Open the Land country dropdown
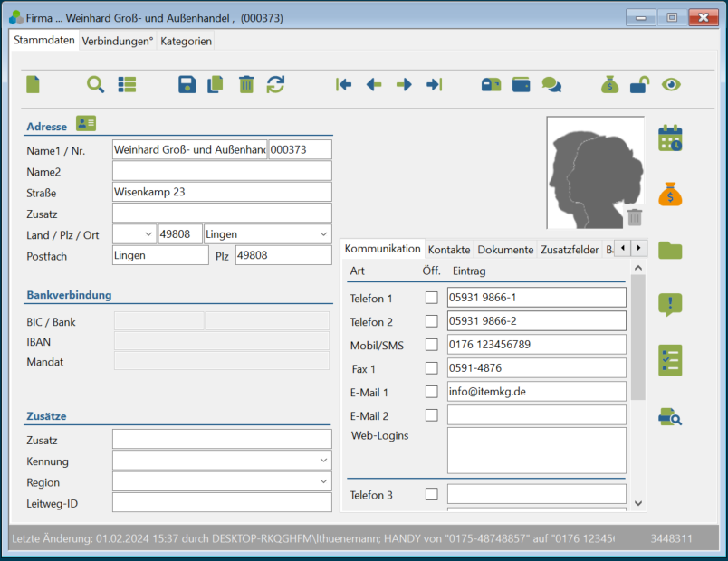 click(x=148, y=234)
